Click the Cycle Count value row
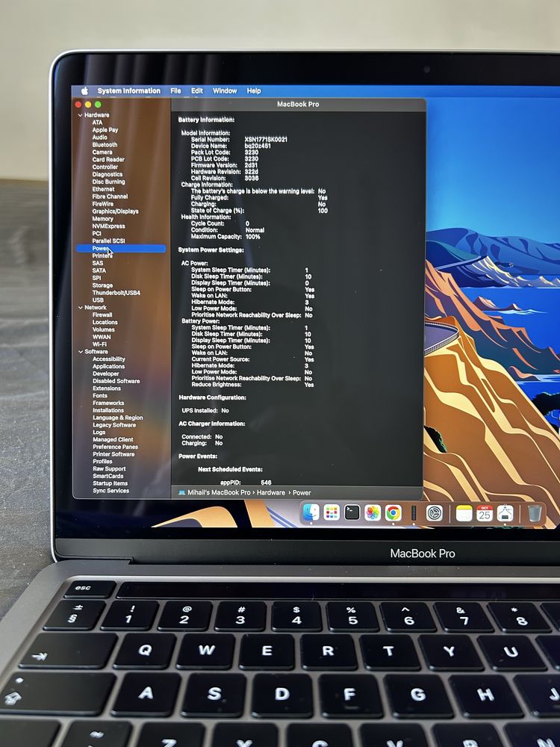This screenshot has width=560, height=747. 220,223
